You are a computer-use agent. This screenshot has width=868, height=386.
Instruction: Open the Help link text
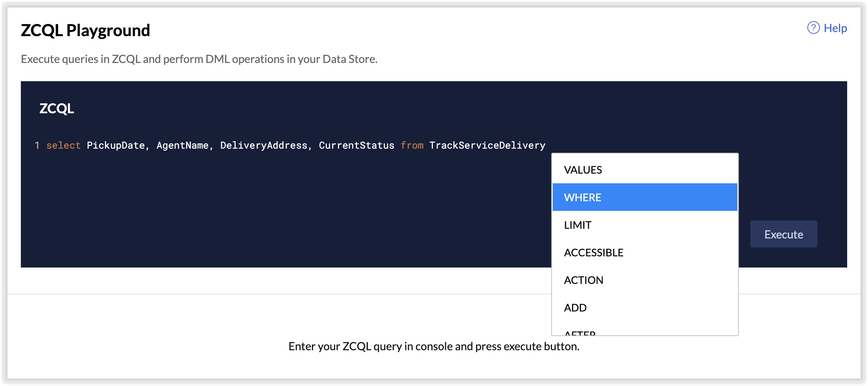pyautogui.click(x=835, y=28)
